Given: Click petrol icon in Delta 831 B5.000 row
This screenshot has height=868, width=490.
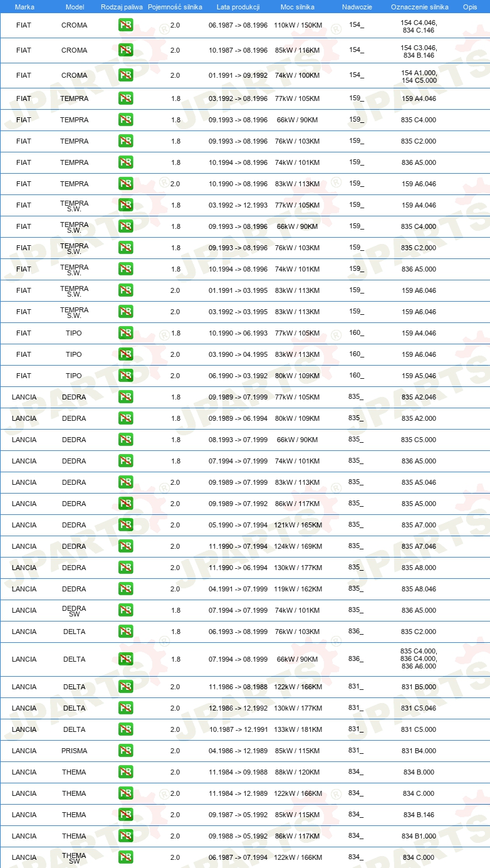Looking at the screenshot, I should (x=126, y=687).
